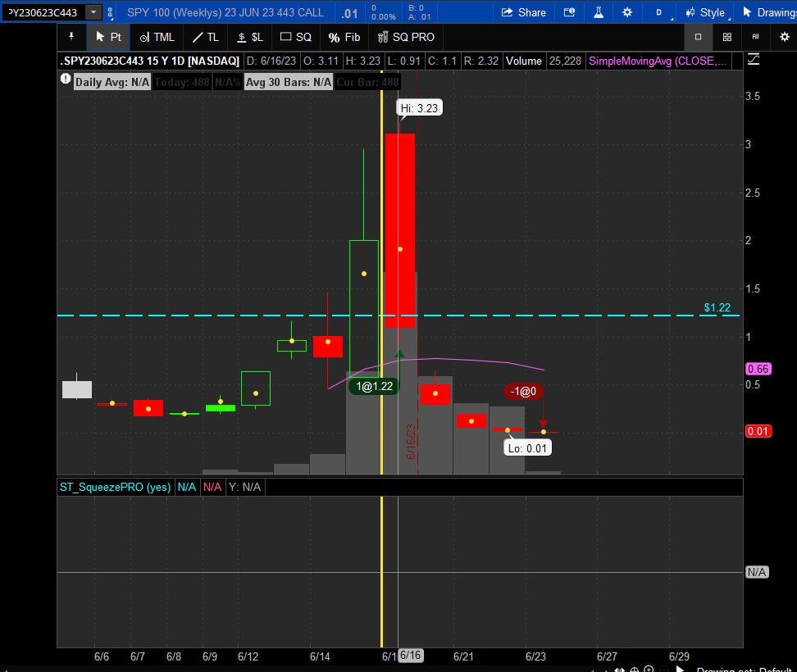This screenshot has width=797, height=672.
Task: Select the TL trendline tool
Action: click(x=206, y=37)
